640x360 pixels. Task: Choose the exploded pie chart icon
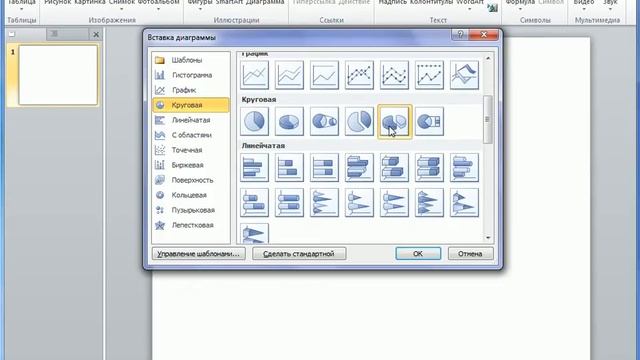[359, 121]
